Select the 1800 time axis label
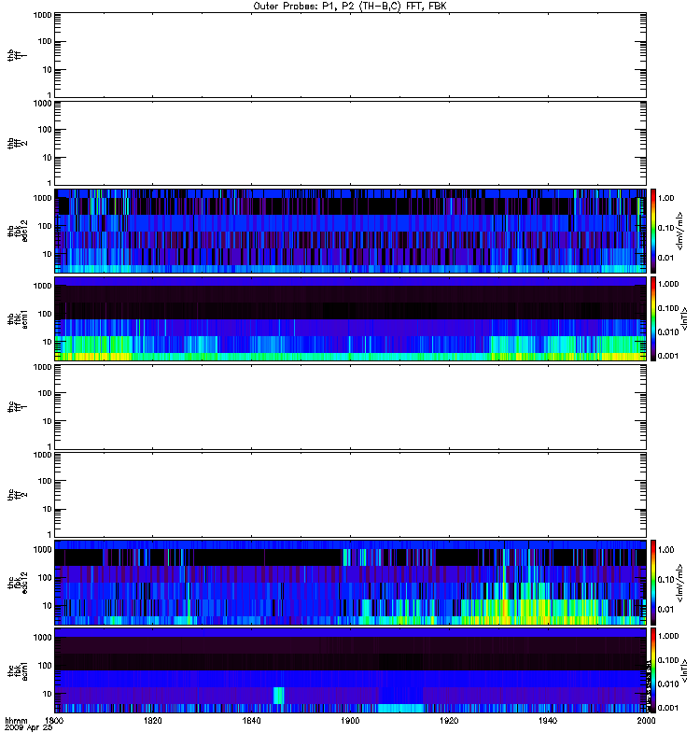 (x=54, y=721)
